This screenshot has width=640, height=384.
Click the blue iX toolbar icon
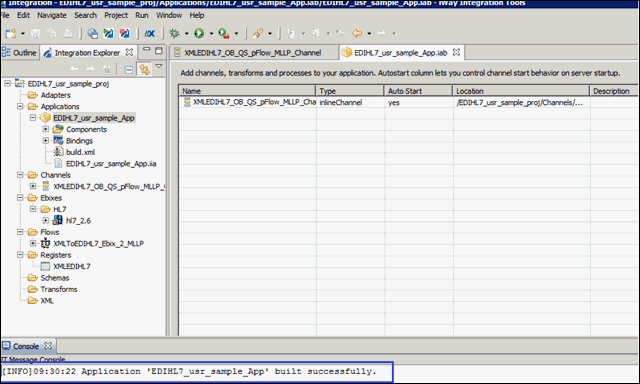tap(150, 33)
